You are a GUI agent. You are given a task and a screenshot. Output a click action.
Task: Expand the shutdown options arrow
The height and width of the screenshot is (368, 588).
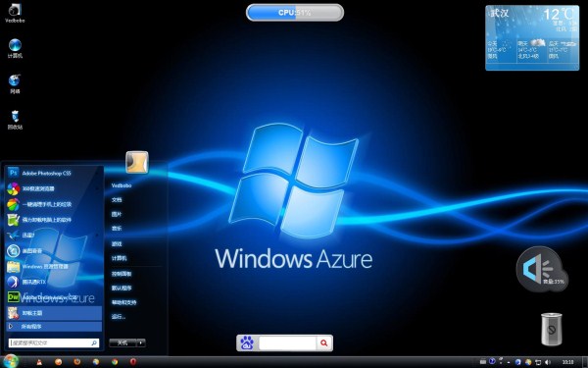(x=141, y=342)
